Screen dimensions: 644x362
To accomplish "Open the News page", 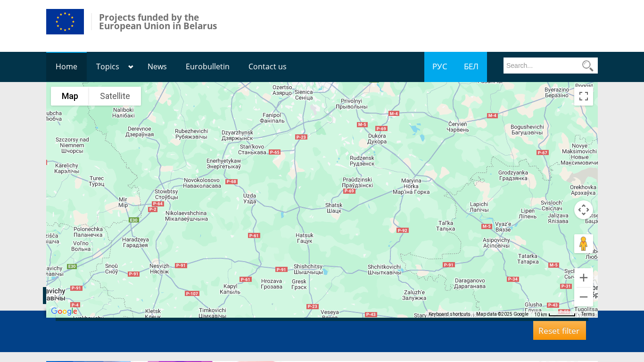I will pos(157,66).
